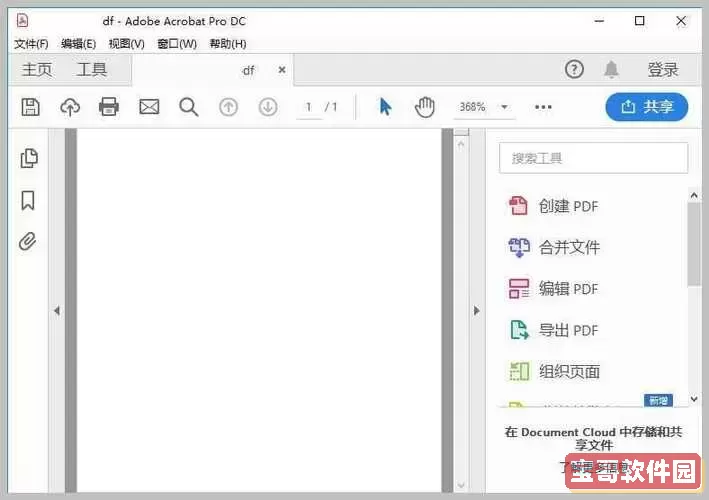Click the Save file icon

point(30,108)
